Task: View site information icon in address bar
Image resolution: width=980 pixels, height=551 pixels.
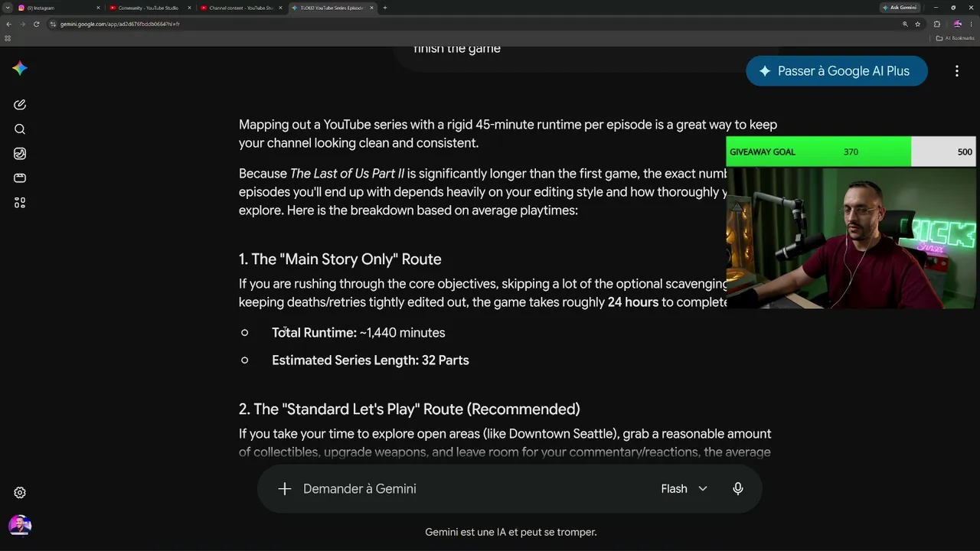Action: coord(53,24)
